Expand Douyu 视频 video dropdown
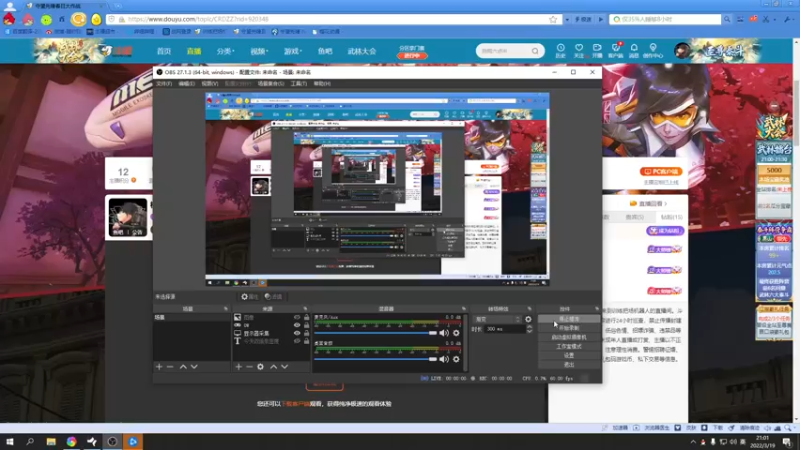The width and height of the screenshot is (800, 450). tap(259, 51)
